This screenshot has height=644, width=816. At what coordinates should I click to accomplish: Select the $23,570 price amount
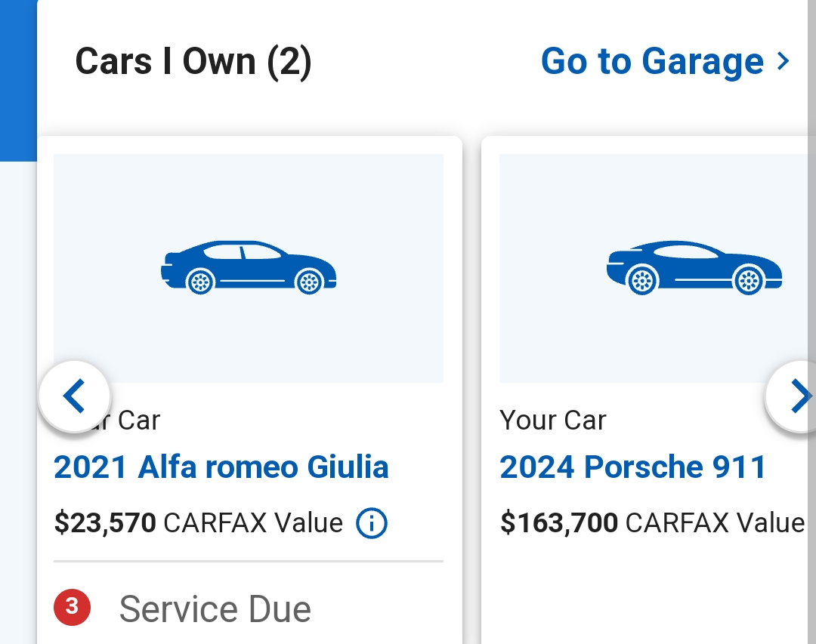(x=105, y=522)
